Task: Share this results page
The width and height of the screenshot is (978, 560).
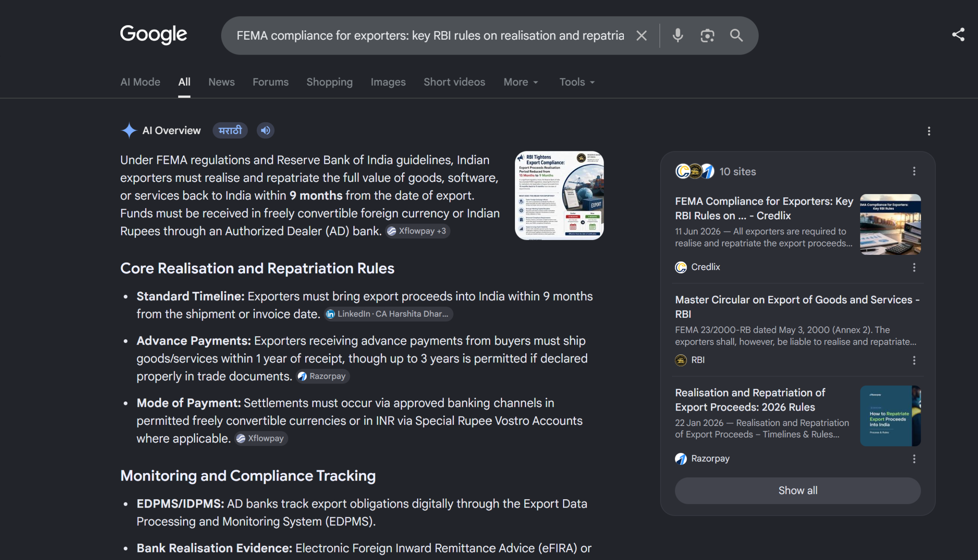Action: pos(958,35)
